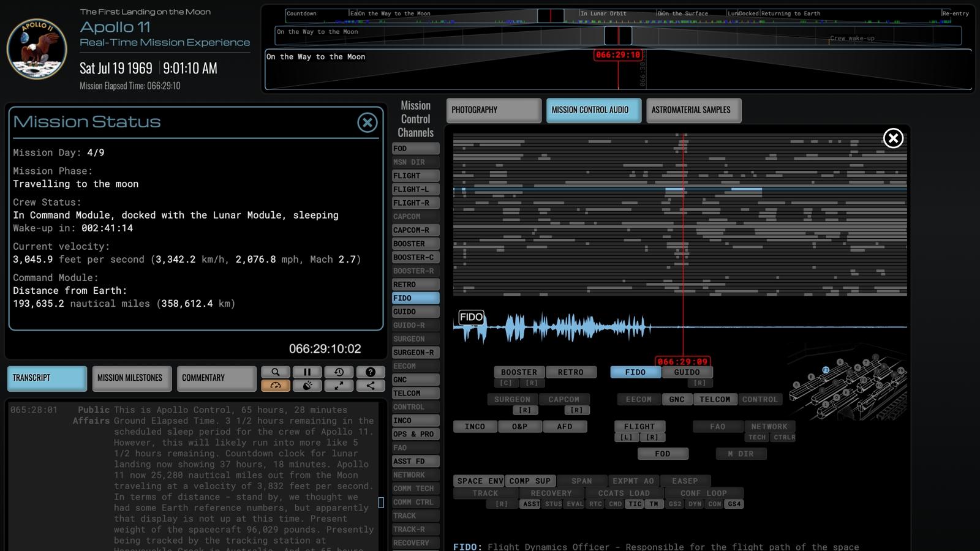The height and width of the screenshot is (551, 980).
Task: Select the SURGEON-R channel
Action: [416, 353]
